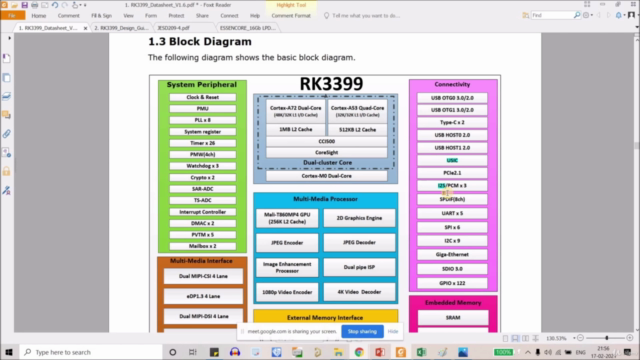Click the Type here to search box
The image size is (640, 360).
[91, 352]
